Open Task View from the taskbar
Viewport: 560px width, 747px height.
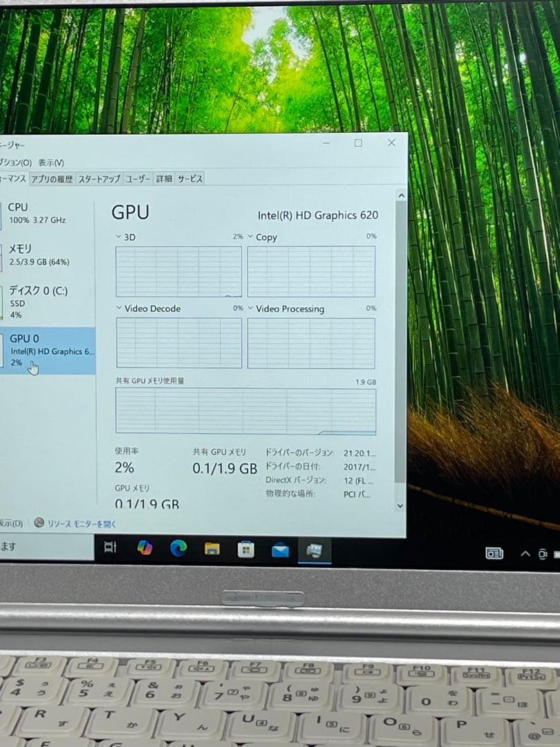(110, 550)
